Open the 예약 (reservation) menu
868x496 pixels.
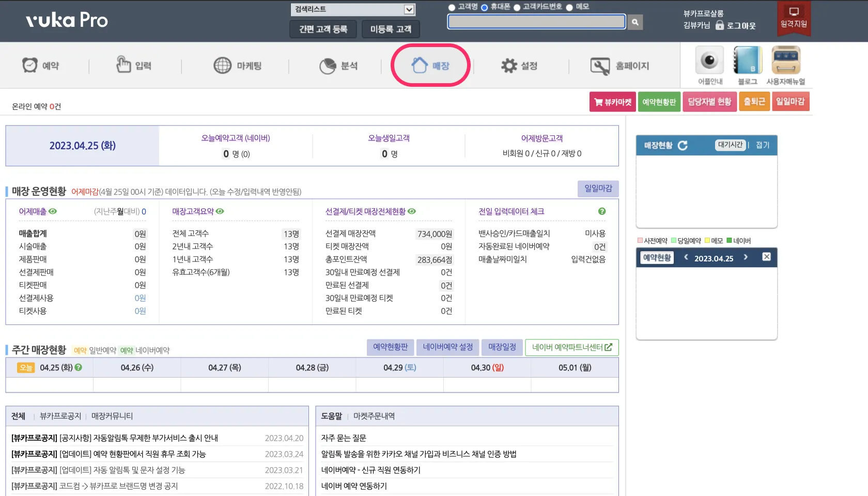point(41,66)
